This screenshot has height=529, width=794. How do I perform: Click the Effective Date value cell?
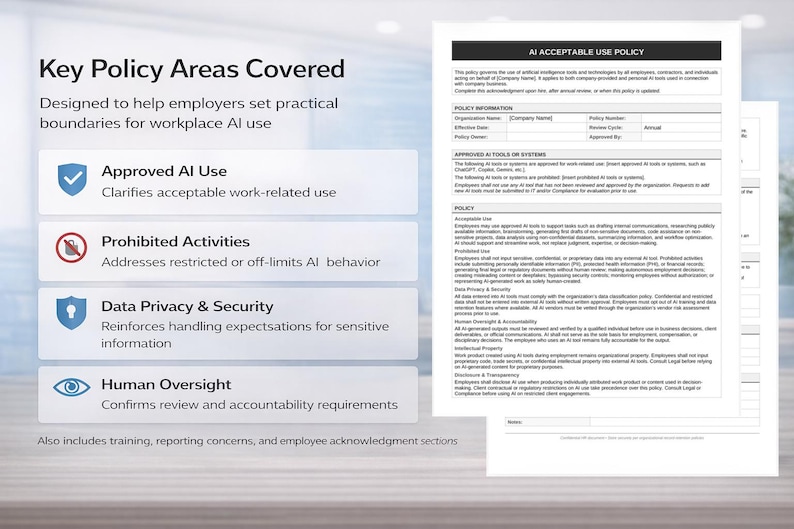[546, 128]
